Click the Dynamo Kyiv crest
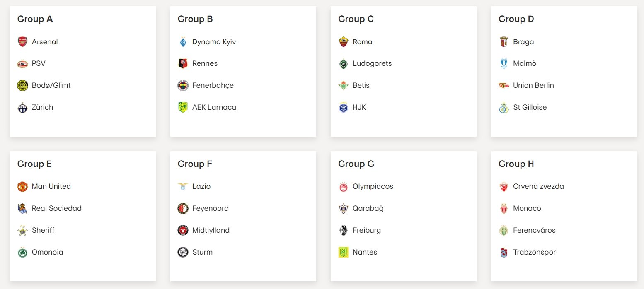The height and width of the screenshot is (289, 644). pyautogui.click(x=183, y=42)
